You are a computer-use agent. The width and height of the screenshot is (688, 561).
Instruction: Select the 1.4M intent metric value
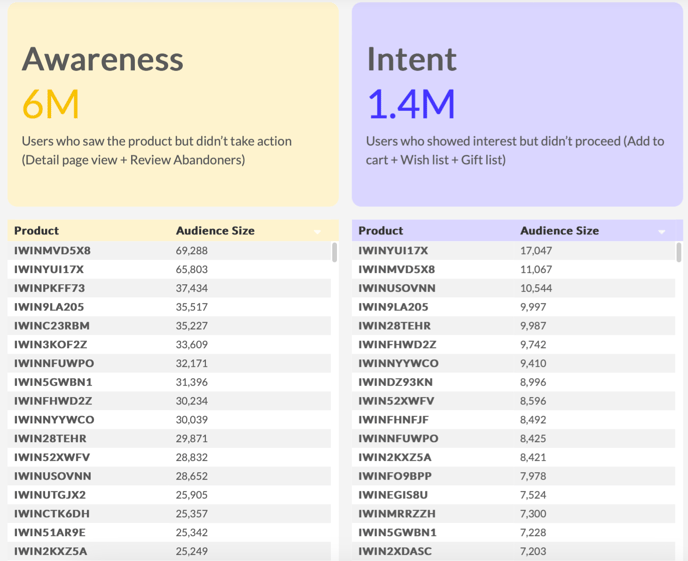(x=411, y=104)
